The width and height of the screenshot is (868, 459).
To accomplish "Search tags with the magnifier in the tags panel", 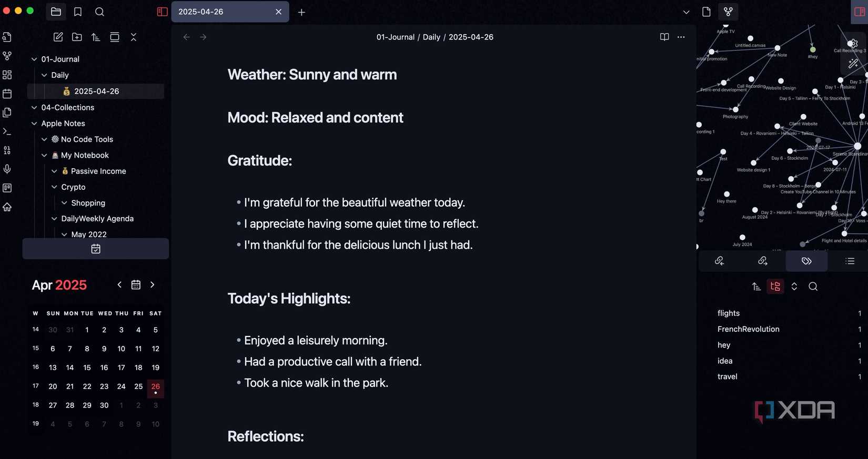I will coord(813,287).
